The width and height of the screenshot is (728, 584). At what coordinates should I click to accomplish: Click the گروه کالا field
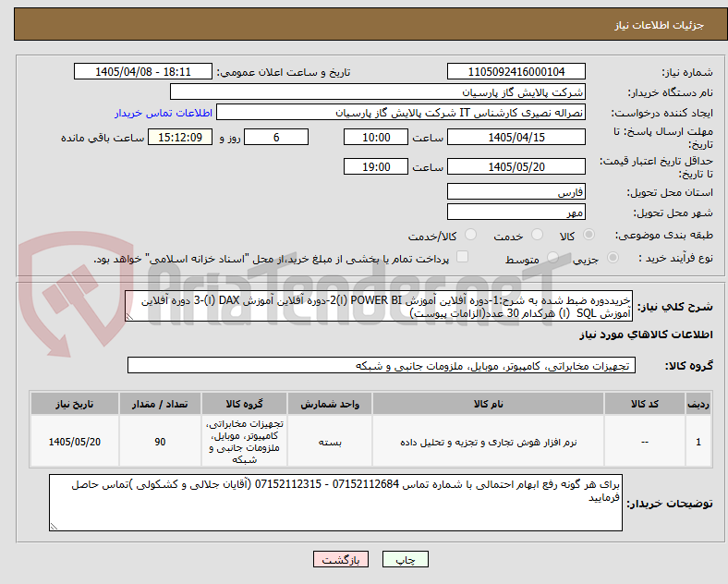[382, 365]
